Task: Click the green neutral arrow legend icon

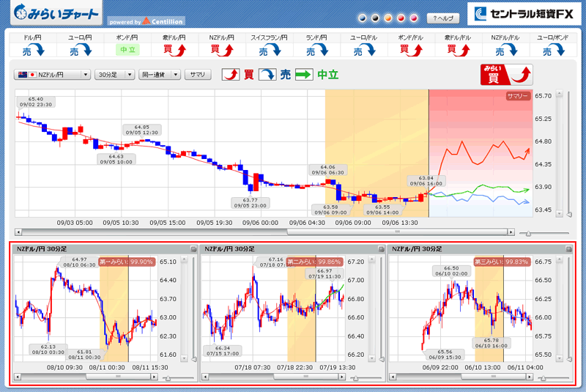Action: click(x=303, y=75)
